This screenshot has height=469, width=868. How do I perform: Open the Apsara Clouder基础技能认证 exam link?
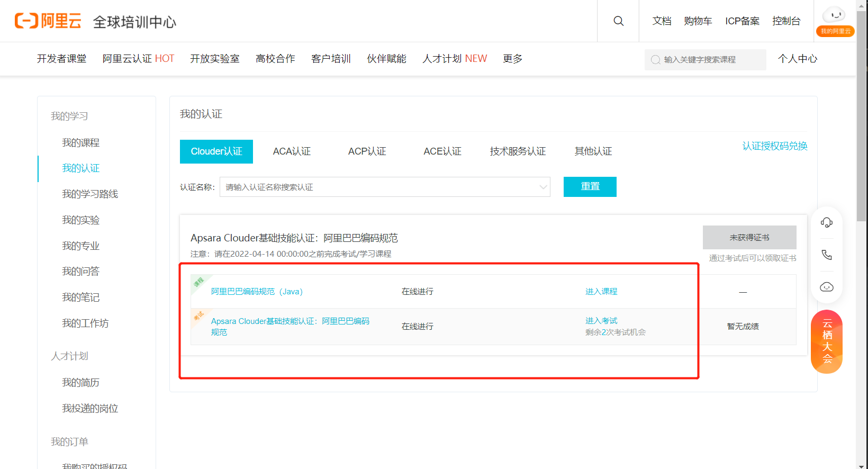point(290,327)
